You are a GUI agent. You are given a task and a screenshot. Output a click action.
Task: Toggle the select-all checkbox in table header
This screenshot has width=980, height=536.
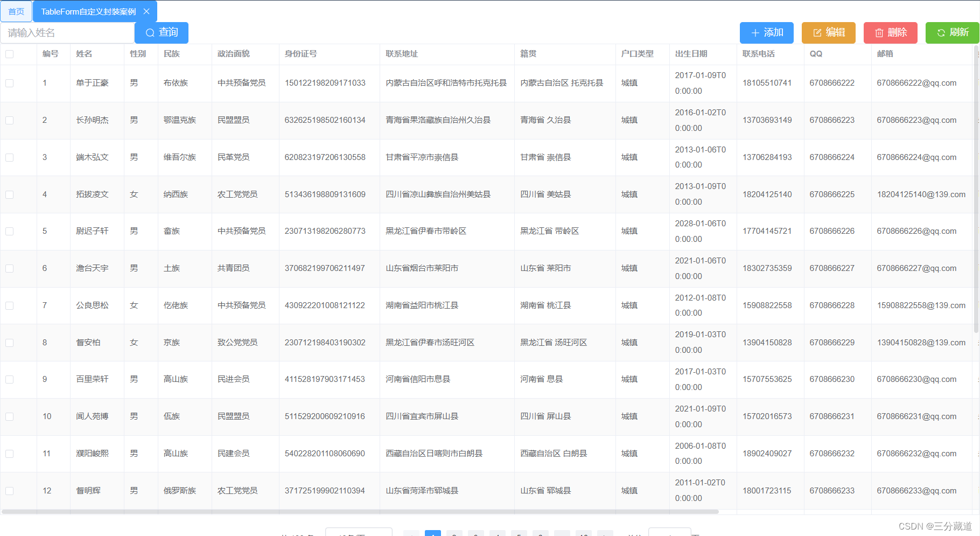pos(9,54)
